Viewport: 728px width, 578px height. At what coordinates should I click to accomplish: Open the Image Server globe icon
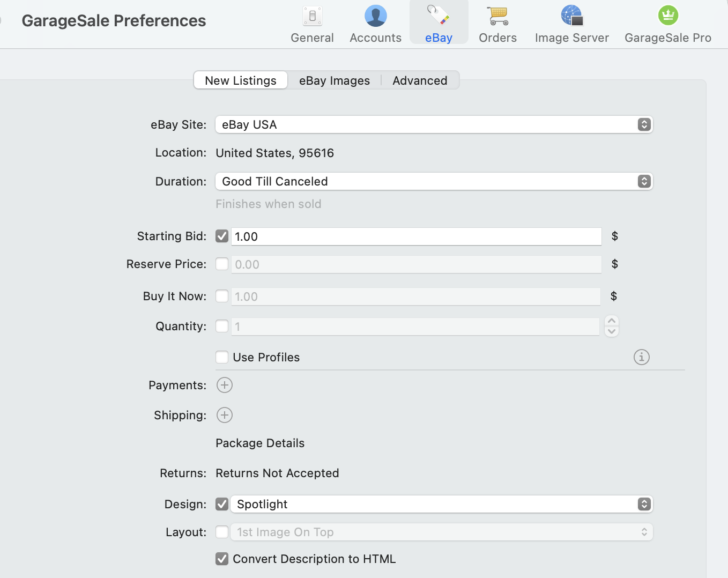[x=572, y=16]
